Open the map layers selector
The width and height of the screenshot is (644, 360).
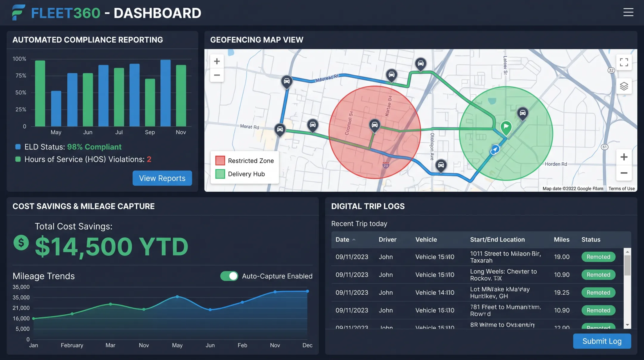point(624,86)
